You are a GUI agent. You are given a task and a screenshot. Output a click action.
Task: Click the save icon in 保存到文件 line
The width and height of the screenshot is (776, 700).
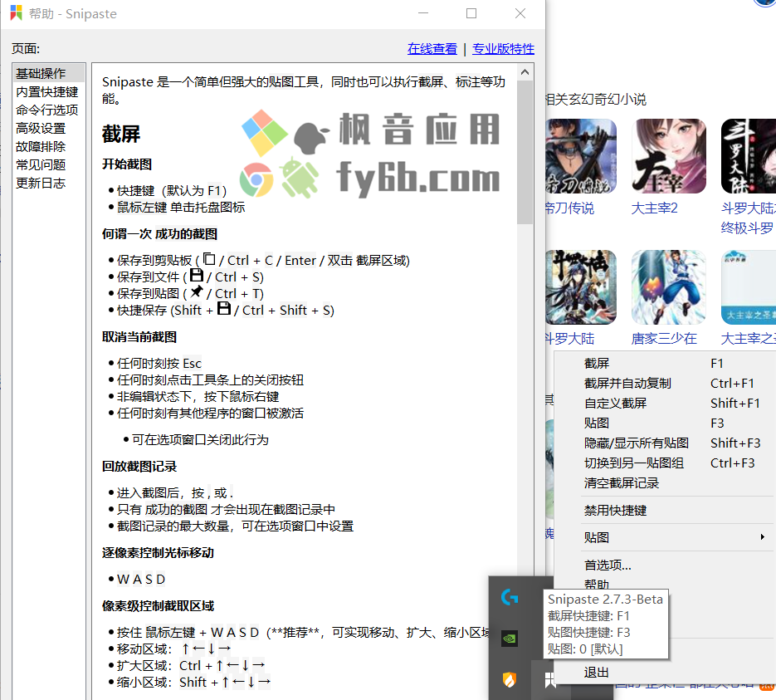pos(197,275)
